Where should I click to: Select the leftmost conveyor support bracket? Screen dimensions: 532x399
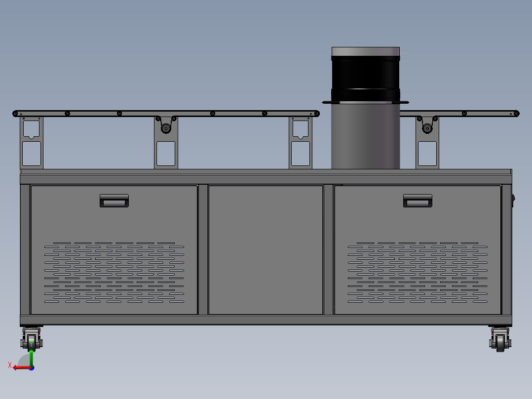click(x=32, y=143)
